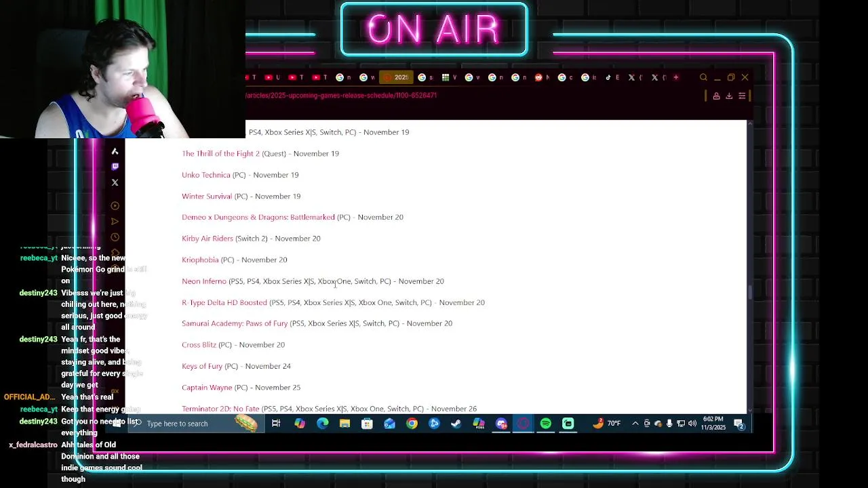Open Terminator 2D: No Fate link
This screenshot has height=488, width=868.
click(220, 409)
